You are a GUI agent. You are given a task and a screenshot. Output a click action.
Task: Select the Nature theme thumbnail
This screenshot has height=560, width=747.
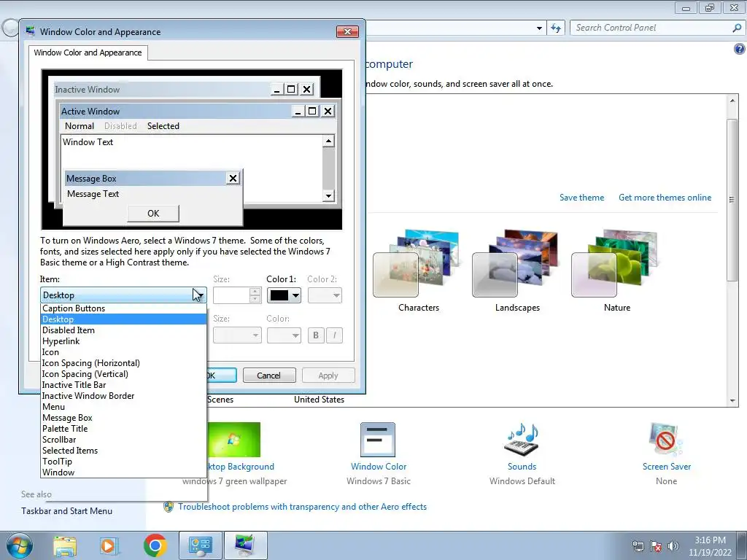tap(614, 262)
